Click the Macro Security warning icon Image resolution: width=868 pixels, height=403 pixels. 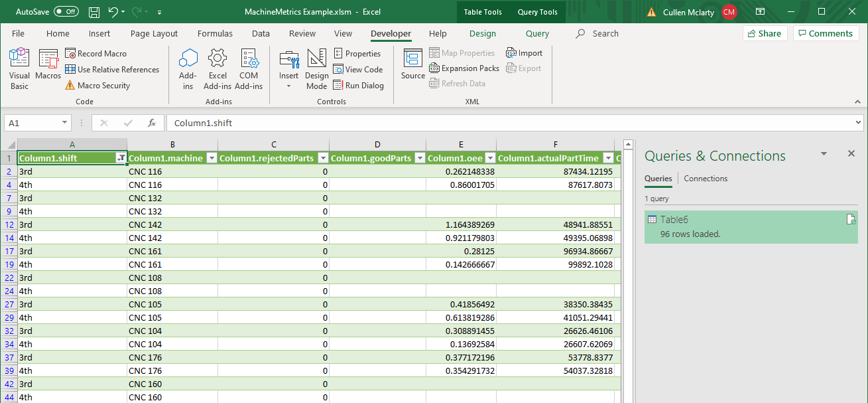pyautogui.click(x=70, y=86)
